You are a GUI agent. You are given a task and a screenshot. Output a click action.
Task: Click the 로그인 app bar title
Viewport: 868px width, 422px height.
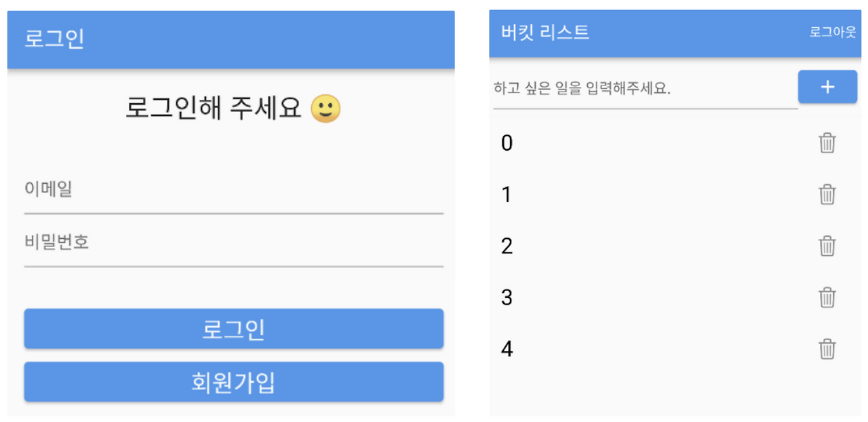54,39
